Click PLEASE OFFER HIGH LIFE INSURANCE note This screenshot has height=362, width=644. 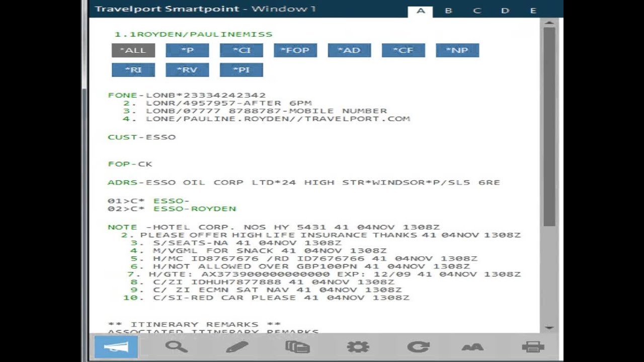(x=321, y=235)
